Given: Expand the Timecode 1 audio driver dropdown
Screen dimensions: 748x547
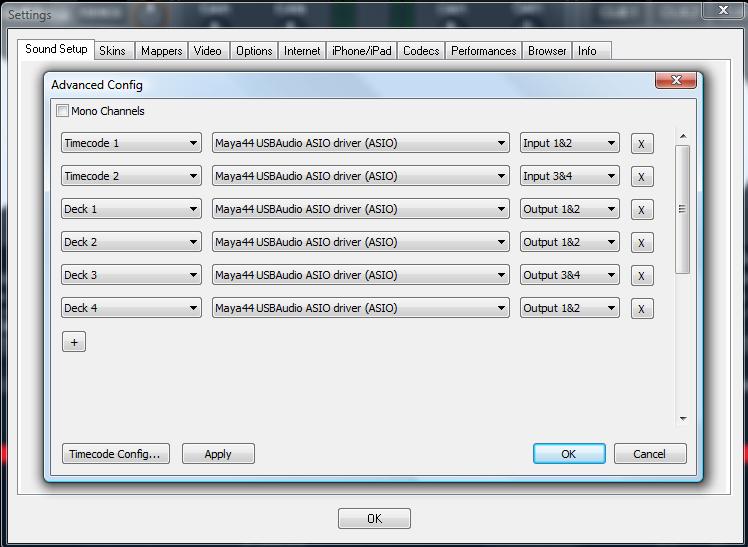Looking at the screenshot, I should click(361, 143).
